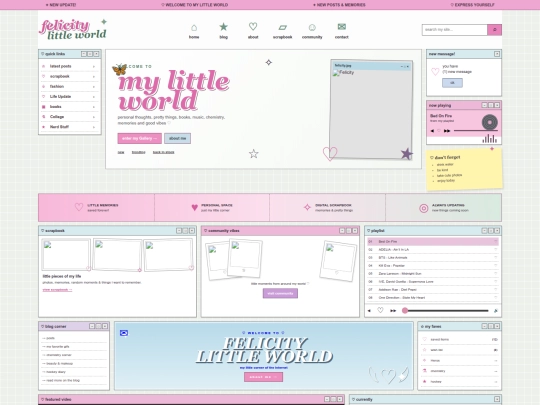
Task: Adjust the playlist progress slider knob
Action: (405, 311)
